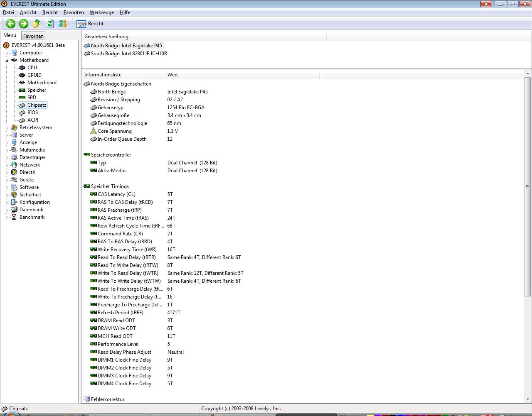Click the Sicherheit shield icon
532x416 pixels.
click(x=14, y=195)
